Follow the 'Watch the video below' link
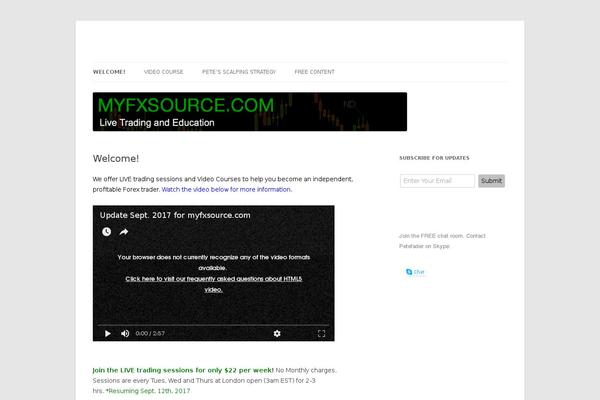 pos(227,189)
